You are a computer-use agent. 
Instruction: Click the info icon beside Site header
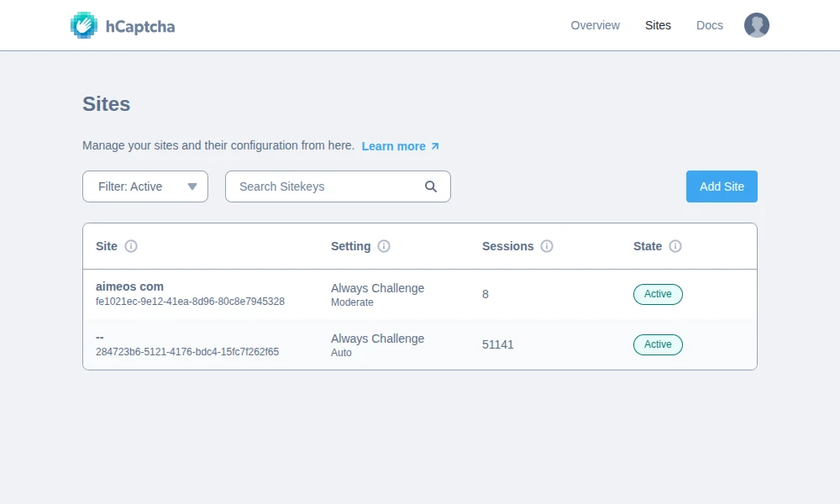click(x=131, y=246)
